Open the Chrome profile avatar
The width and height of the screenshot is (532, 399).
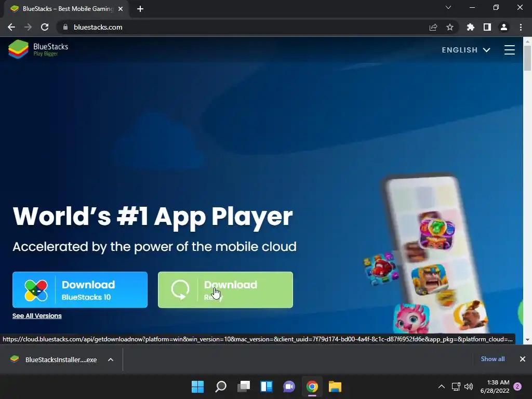pyautogui.click(x=504, y=27)
